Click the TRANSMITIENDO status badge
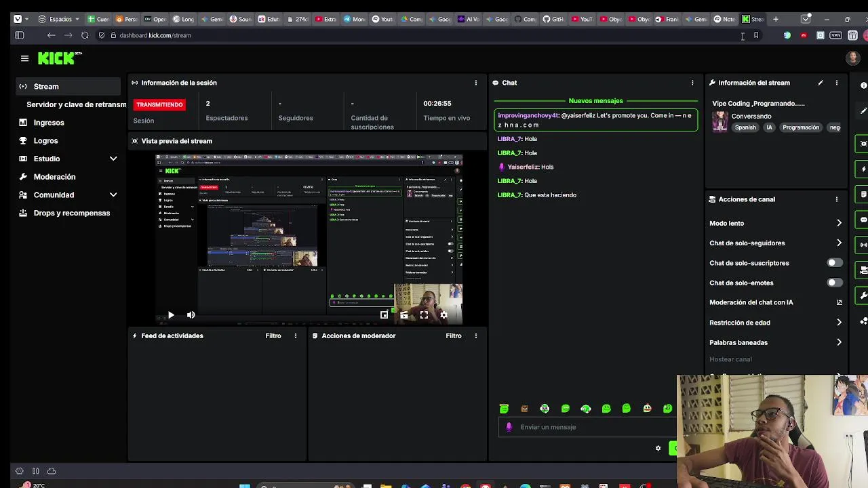Screen dimensions: 868x488 coord(159,104)
